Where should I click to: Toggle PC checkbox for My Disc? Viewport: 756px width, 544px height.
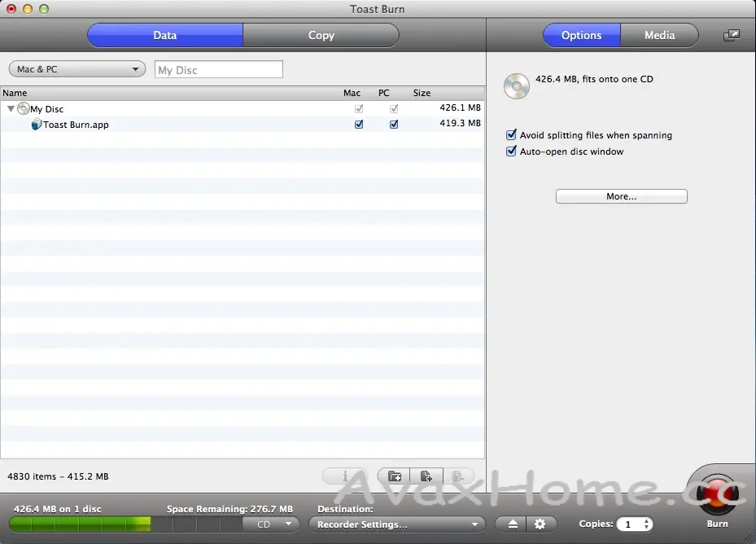[394, 108]
